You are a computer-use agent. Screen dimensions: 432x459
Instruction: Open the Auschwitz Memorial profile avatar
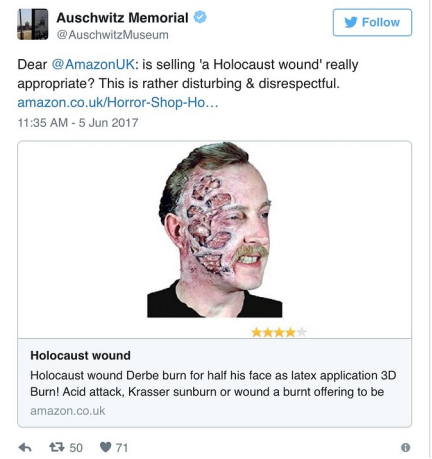(x=33, y=24)
